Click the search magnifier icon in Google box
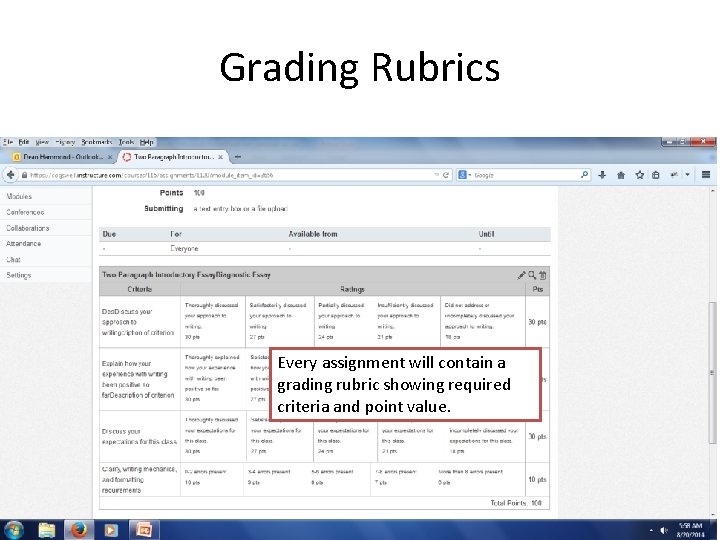 click(584, 175)
